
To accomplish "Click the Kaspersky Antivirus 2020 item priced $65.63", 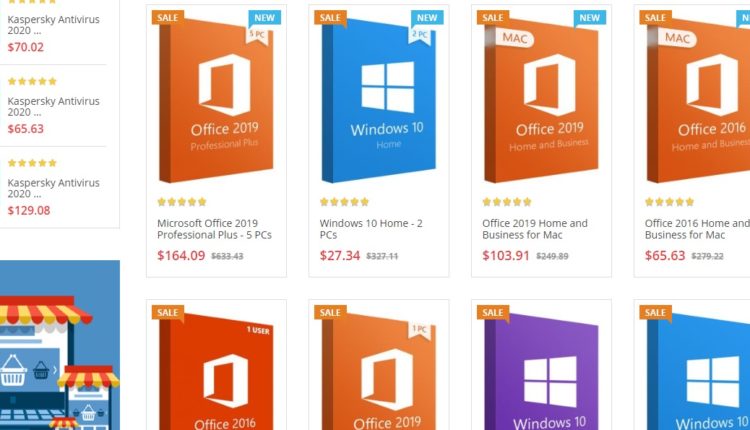I will click(54, 107).
